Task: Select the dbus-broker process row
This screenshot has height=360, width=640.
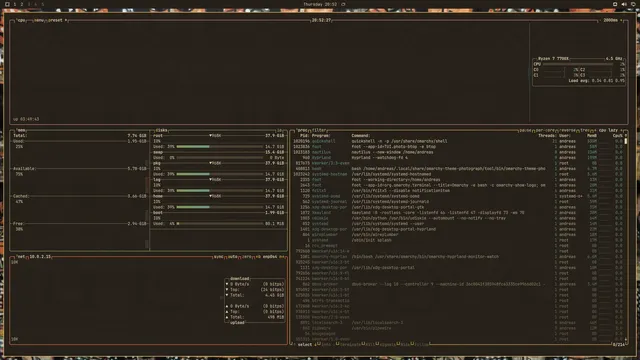Action: 458,284
